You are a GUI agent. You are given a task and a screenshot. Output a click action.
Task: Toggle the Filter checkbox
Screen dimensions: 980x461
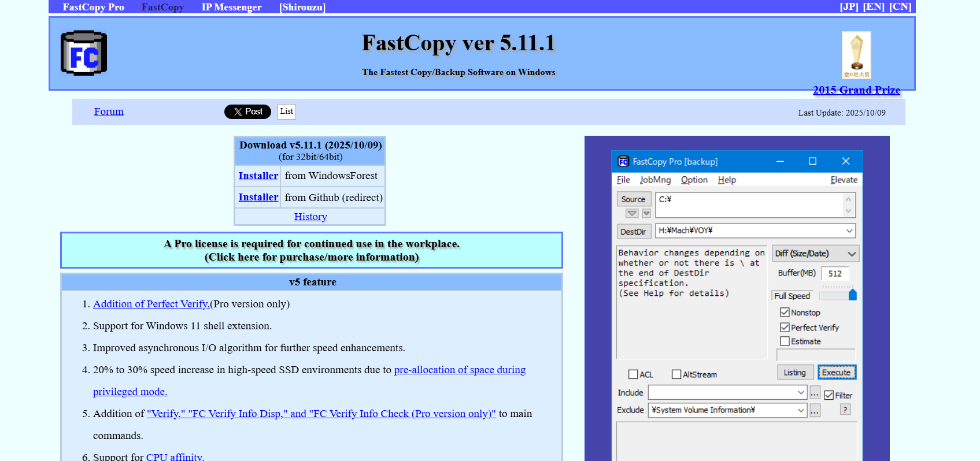coord(829,395)
